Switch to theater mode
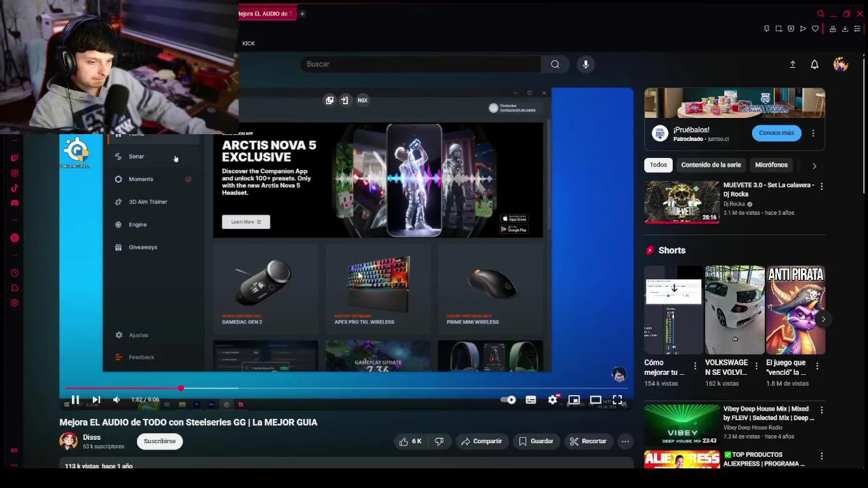868x488 pixels. pyautogui.click(x=595, y=400)
